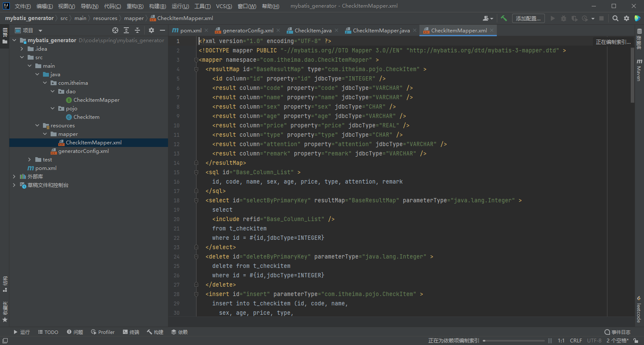Select CheckItem class in project tree

pyautogui.click(x=86, y=117)
